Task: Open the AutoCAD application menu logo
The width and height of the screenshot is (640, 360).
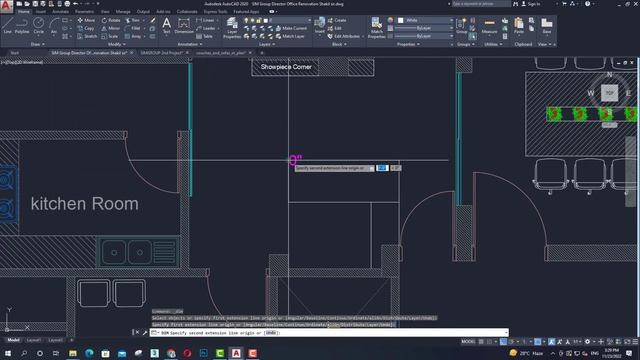Action: (x=6, y=6)
